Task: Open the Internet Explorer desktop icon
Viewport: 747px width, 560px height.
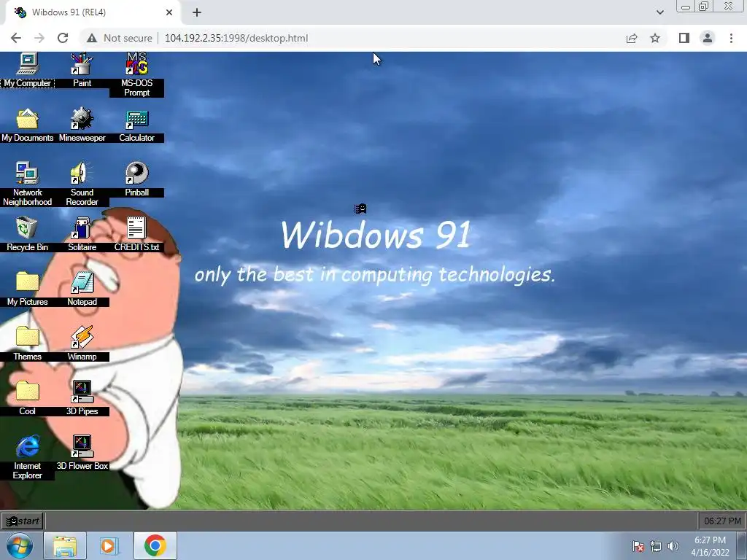Action: coord(27,457)
